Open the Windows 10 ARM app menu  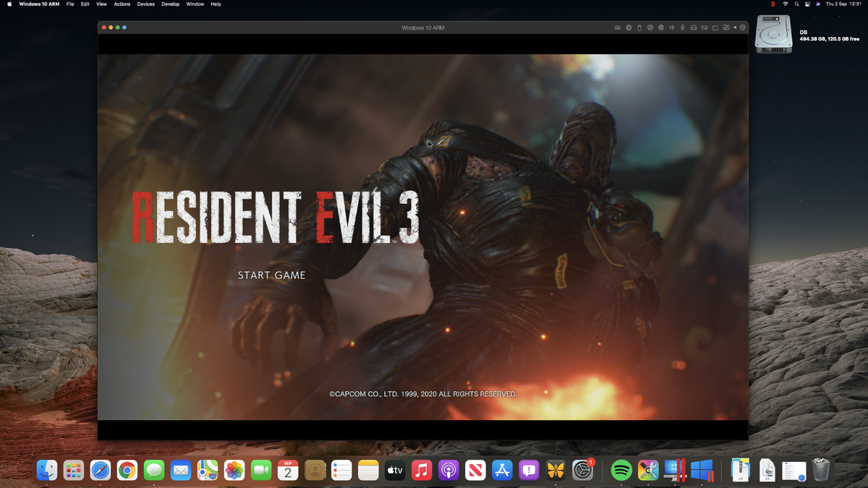click(39, 4)
